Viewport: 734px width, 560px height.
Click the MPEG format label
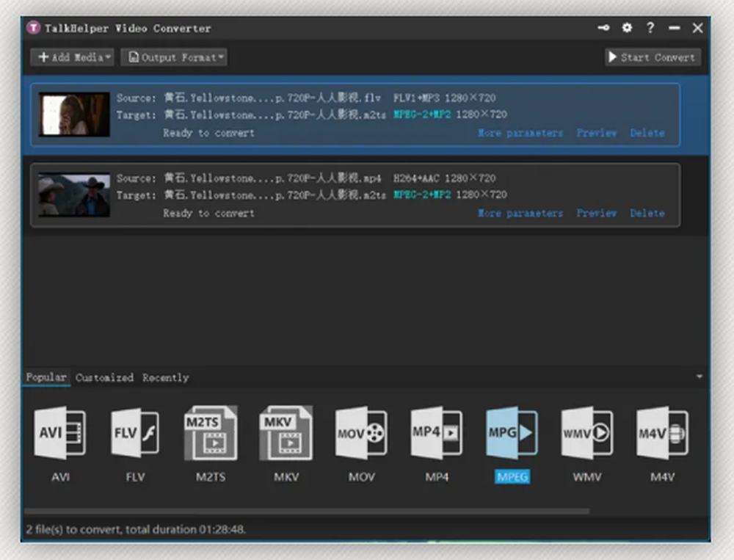pos(512,476)
